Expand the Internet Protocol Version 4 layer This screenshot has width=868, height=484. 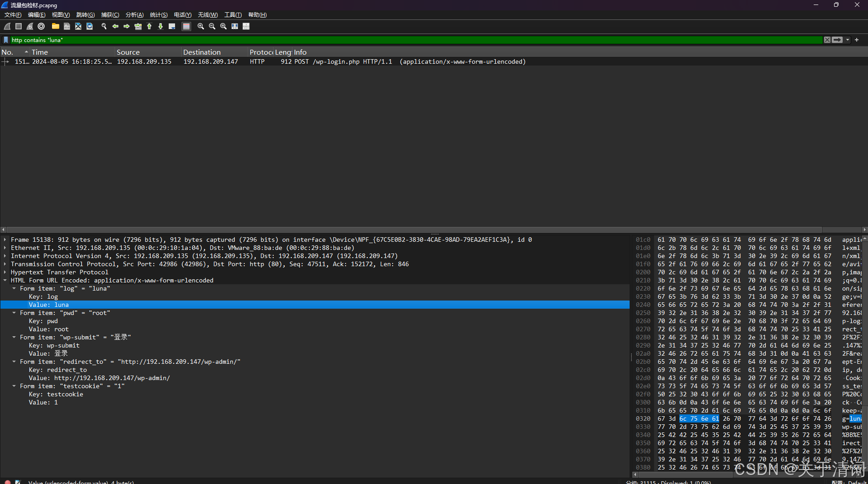[x=5, y=256]
